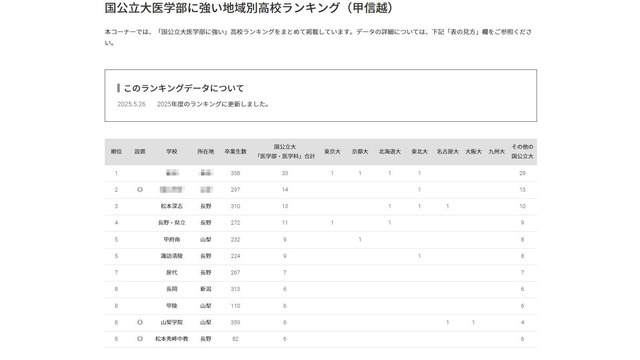
Task: Click the 東北大 value 1 in 諏訪清陵 row
Action: (x=420, y=256)
